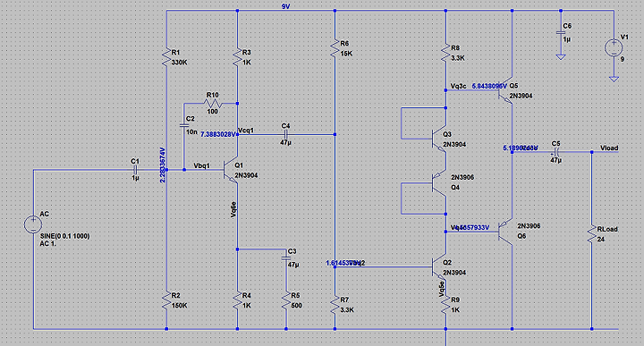
Task: Select resistor R7 3.3K symbol
Action: (335, 305)
